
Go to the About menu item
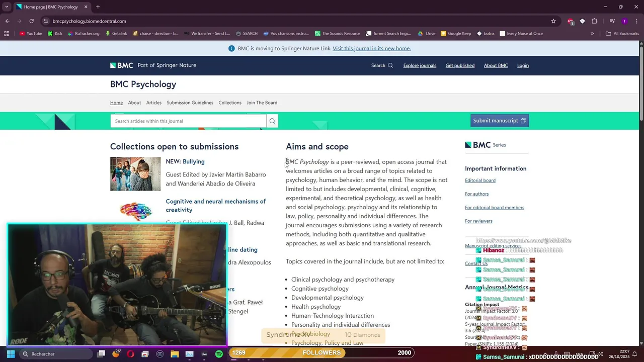pos(134,103)
